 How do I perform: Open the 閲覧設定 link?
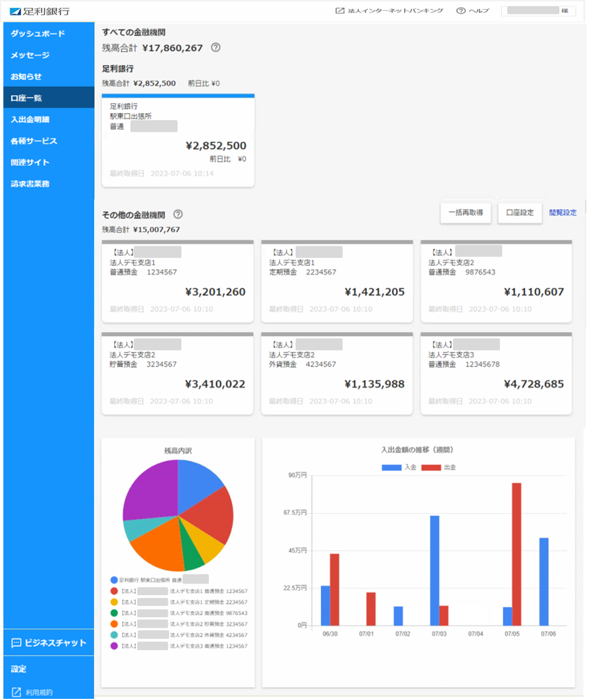563,213
